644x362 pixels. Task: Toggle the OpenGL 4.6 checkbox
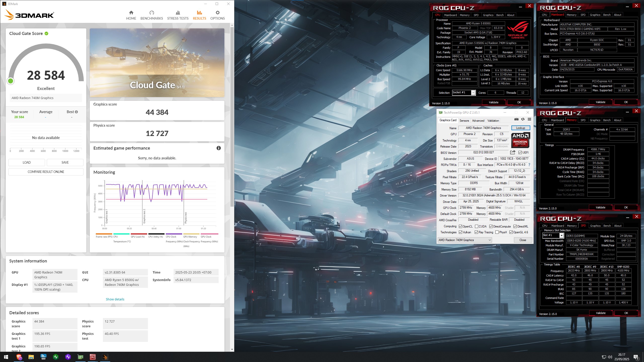click(x=511, y=232)
